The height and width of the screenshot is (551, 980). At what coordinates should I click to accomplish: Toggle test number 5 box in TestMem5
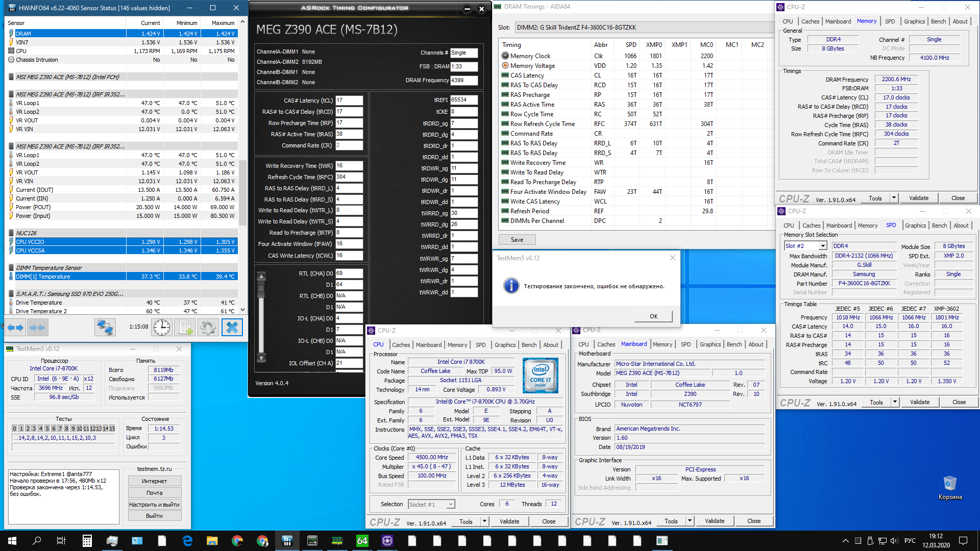coord(47,429)
